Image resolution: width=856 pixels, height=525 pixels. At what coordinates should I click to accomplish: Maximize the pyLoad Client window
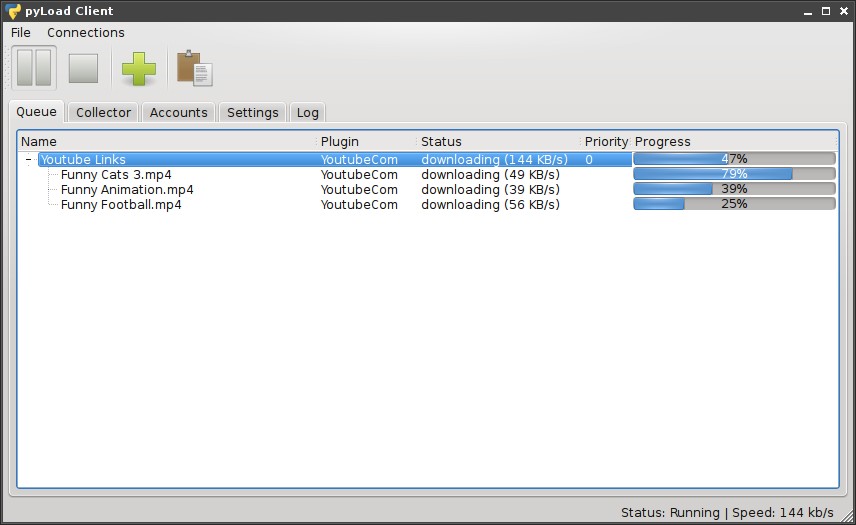click(x=826, y=11)
